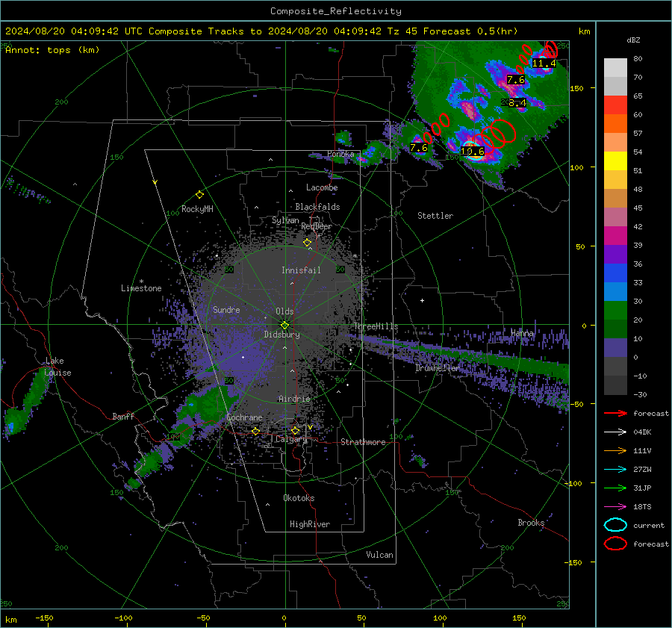Click the Banff label
Image resolution: width=672 pixels, height=628 pixels.
coord(123,416)
